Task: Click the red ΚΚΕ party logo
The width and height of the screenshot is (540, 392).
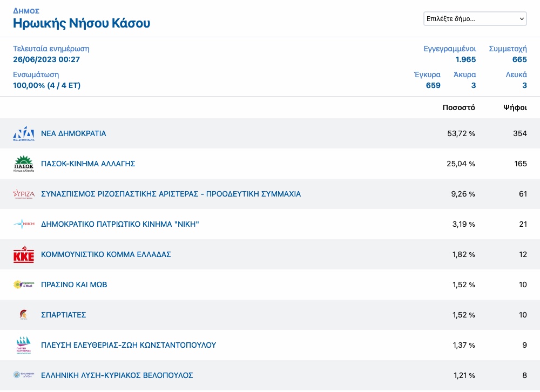Action: click(24, 254)
